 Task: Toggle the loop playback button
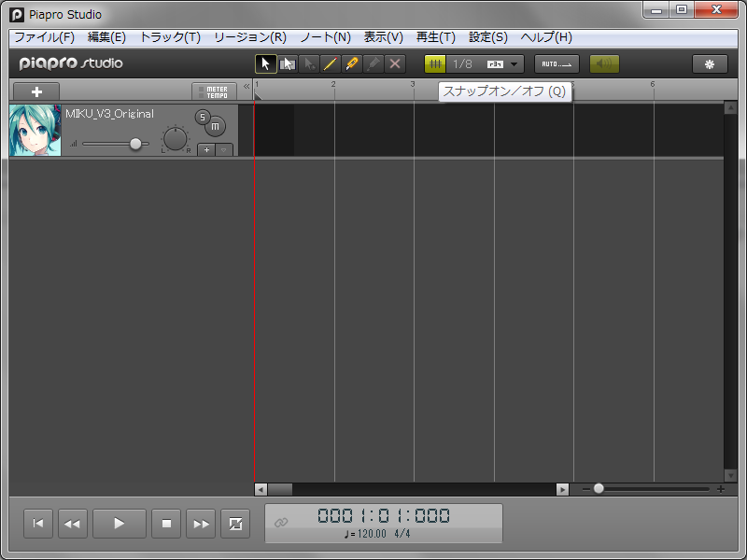235,524
